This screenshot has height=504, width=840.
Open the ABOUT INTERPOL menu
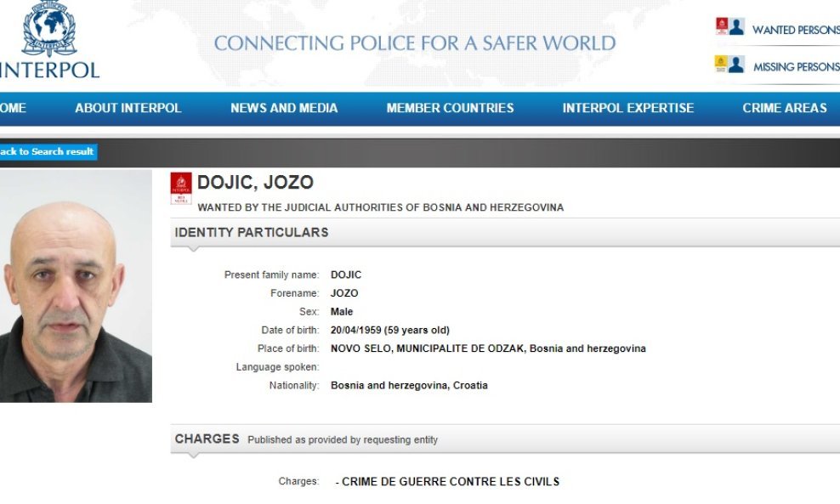pos(128,108)
